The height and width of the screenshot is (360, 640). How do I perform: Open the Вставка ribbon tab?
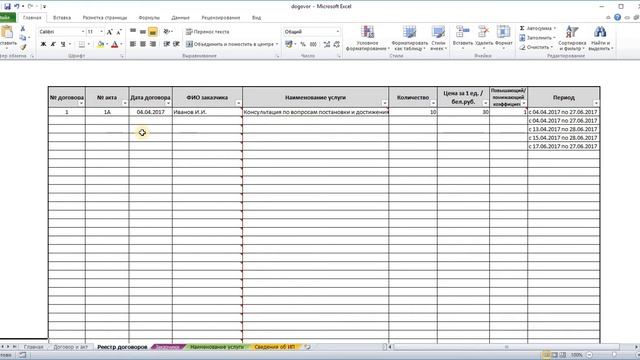(x=62, y=18)
